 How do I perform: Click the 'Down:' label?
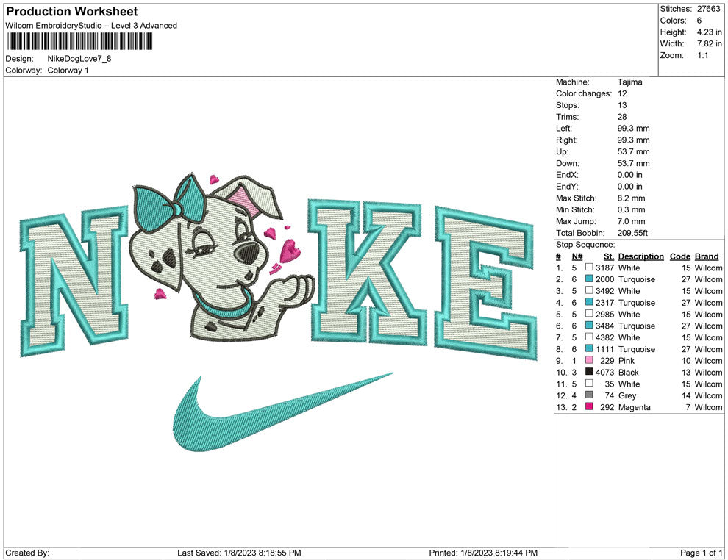pos(568,163)
